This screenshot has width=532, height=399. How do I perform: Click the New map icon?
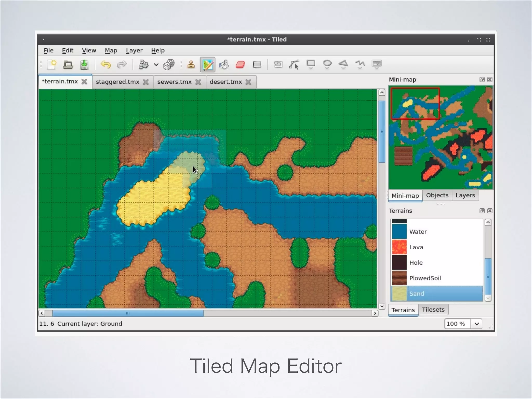click(51, 64)
